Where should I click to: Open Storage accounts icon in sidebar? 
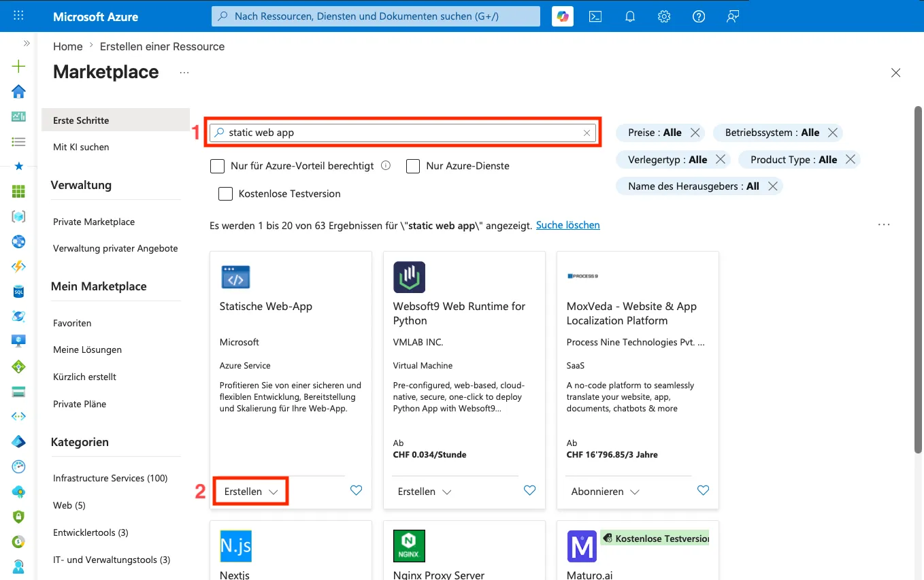[19, 392]
